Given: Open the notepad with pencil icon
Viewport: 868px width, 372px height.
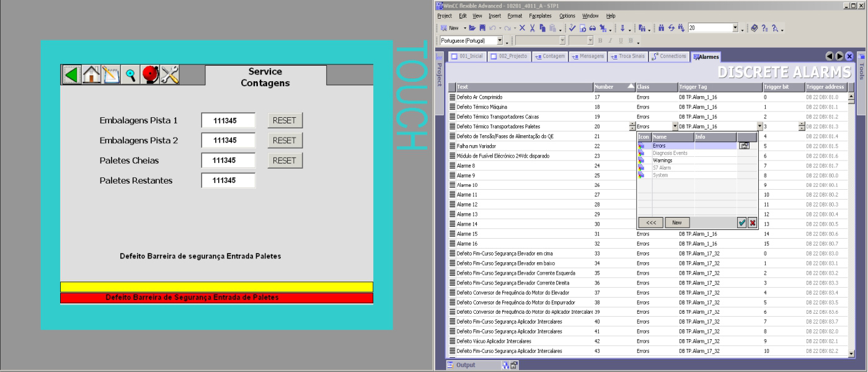Looking at the screenshot, I should click(x=111, y=75).
